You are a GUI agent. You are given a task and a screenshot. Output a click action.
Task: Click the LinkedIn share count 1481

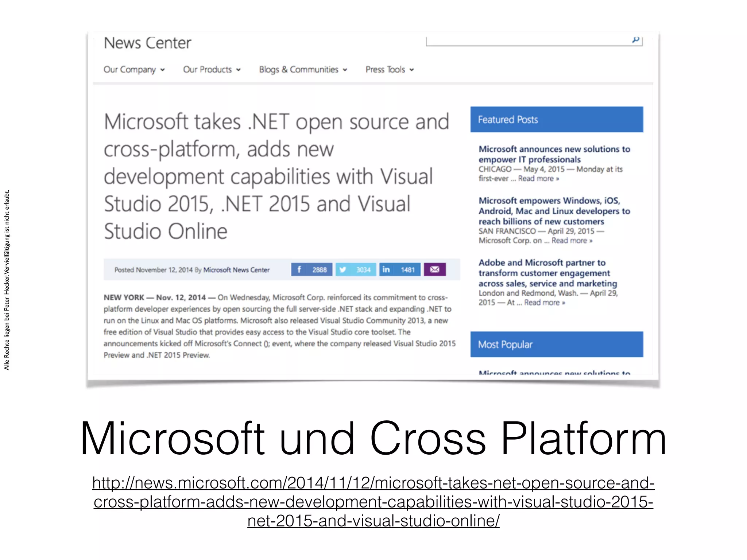[407, 270]
